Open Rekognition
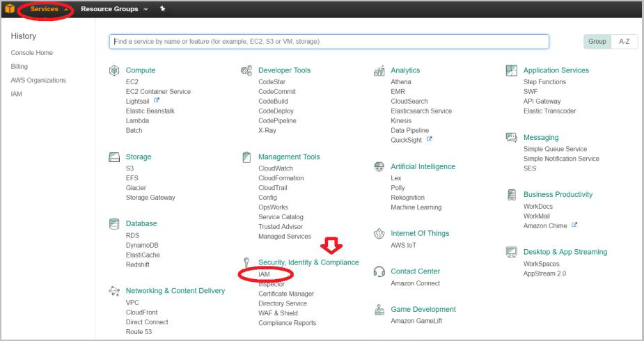The image size is (644, 341). pos(408,198)
